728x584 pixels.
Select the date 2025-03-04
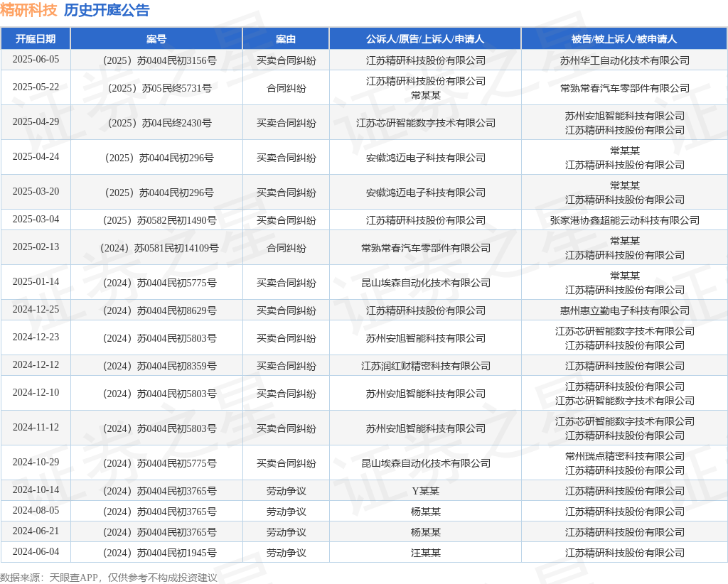(x=36, y=220)
